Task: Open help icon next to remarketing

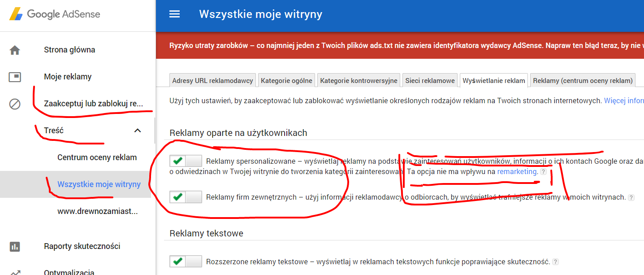Action: 543,172
